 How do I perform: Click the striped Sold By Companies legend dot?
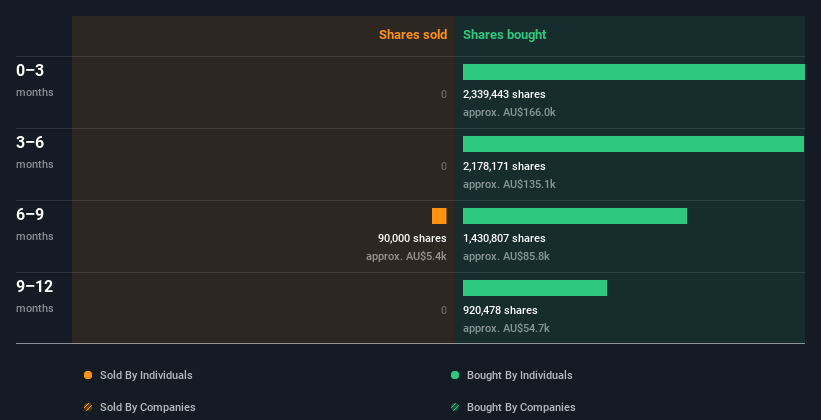pos(88,407)
